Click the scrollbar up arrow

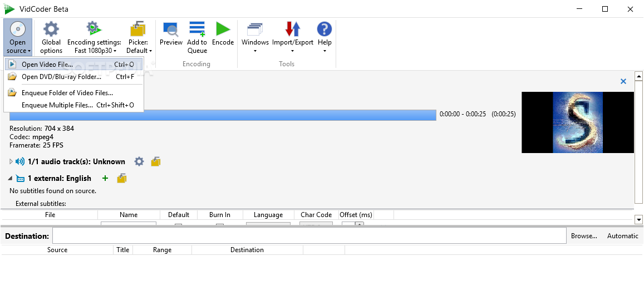pos(638,76)
